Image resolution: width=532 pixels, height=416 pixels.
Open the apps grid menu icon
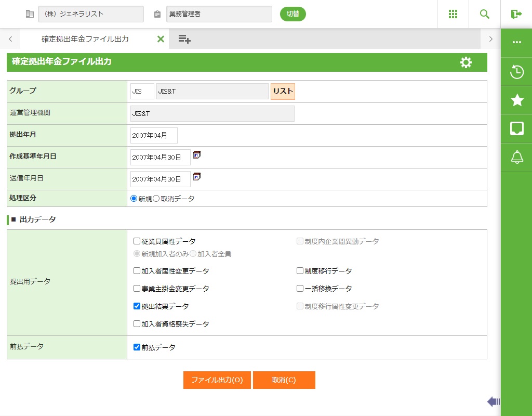(x=453, y=14)
